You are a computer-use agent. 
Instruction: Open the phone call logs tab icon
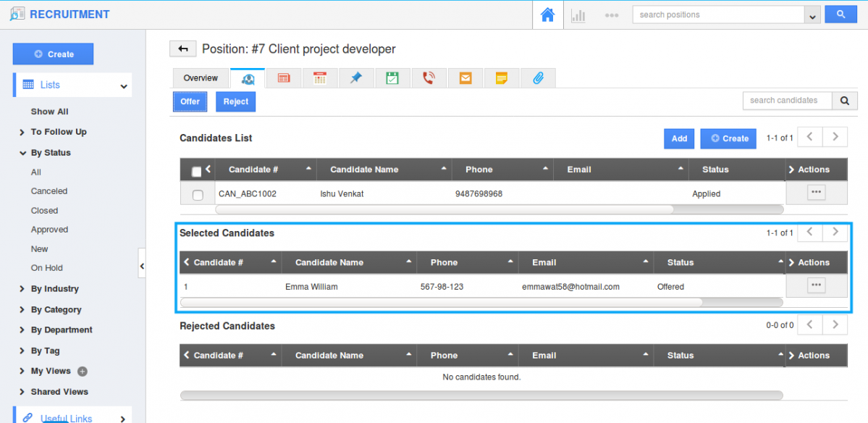coord(429,78)
